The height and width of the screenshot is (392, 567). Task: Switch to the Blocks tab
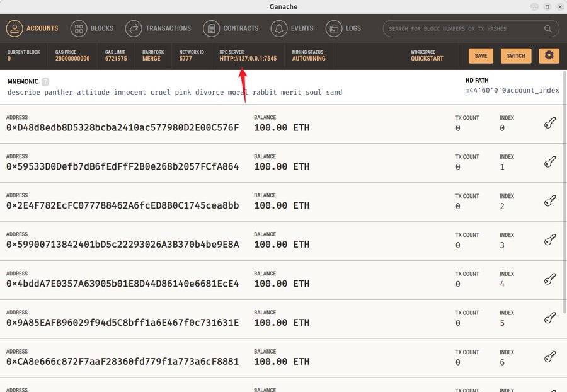pyautogui.click(x=92, y=28)
